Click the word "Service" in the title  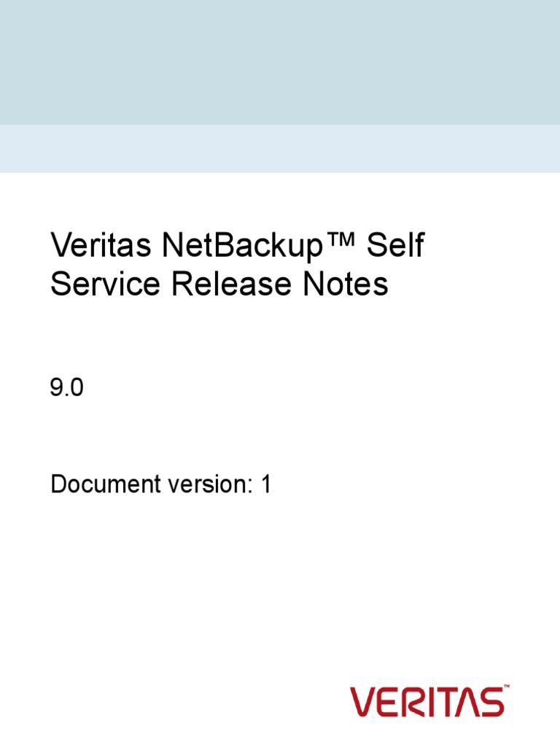point(106,285)
